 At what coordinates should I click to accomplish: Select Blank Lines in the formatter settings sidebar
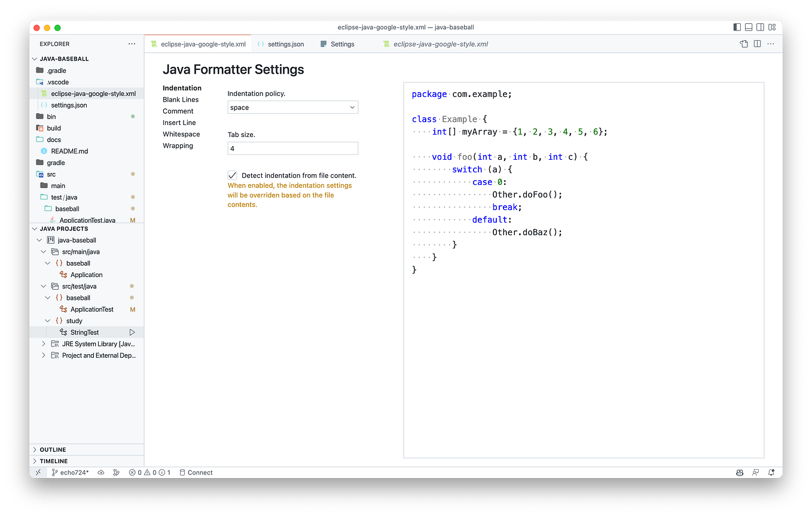click(181, 99)
